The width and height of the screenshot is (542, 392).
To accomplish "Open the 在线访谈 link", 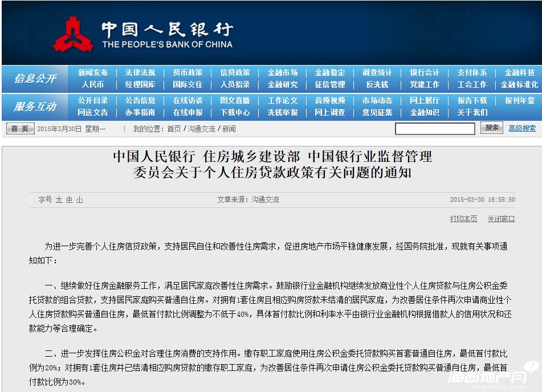I will [x=188, y=101].
